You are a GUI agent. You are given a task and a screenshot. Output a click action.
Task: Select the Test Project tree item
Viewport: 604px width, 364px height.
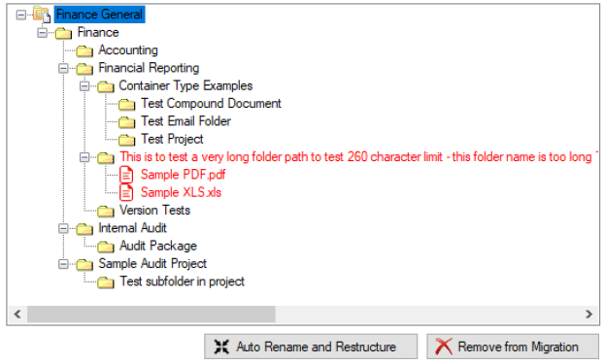click(x=172, y=140)
